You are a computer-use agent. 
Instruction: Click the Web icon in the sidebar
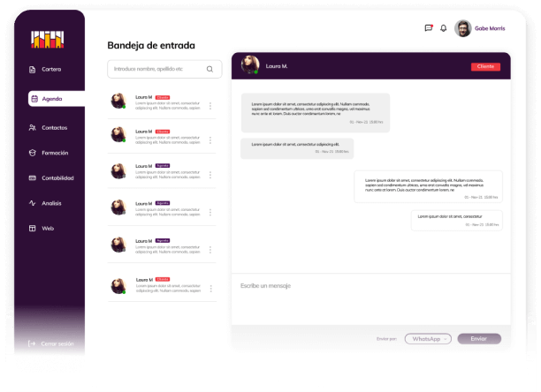33,229
